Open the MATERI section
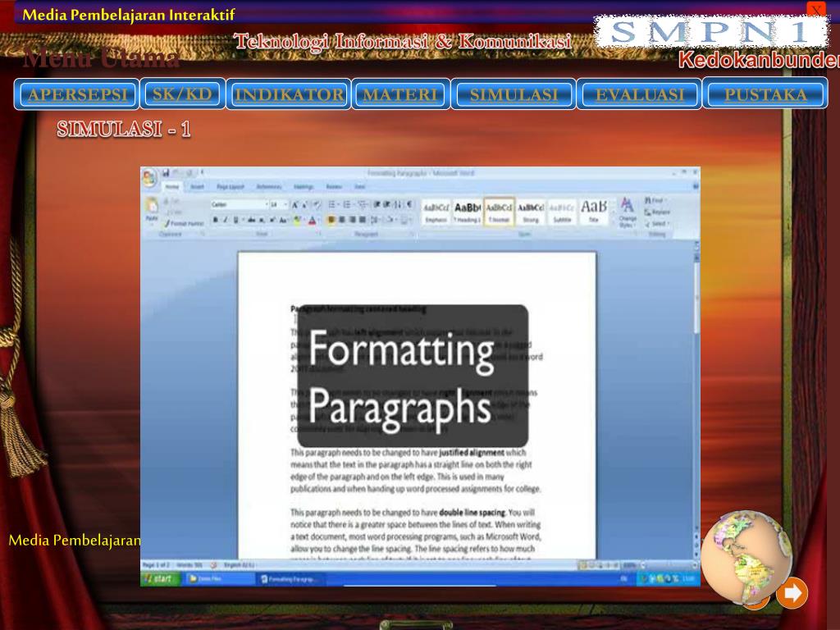The image size is (840, 630). coord(400,94)
